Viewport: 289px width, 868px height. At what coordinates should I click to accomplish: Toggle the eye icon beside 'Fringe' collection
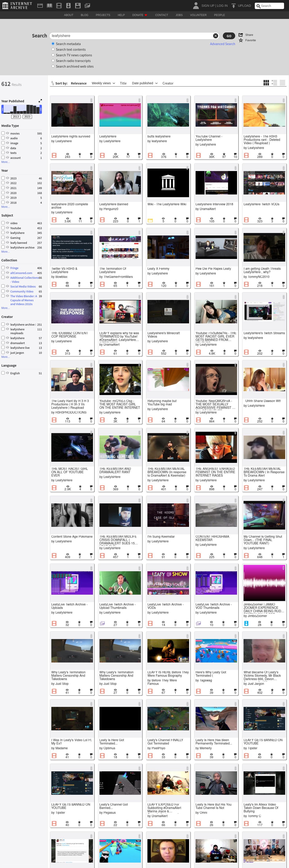(x=7, y=268)
